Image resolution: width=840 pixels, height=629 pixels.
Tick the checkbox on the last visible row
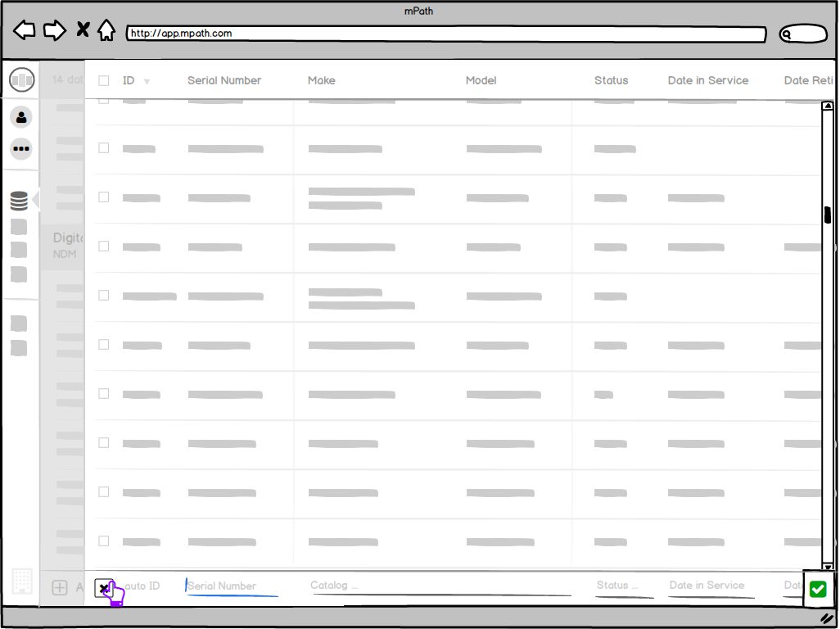[x=103, y=541]
